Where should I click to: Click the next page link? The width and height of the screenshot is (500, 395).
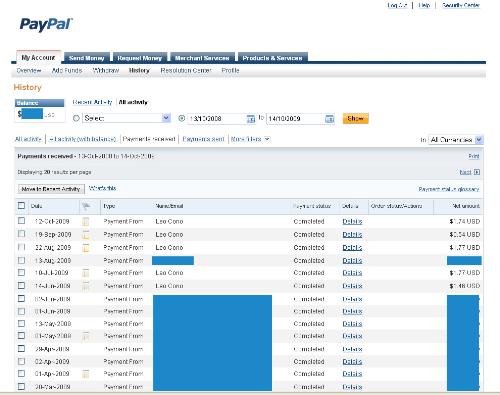(x=465, y=172)
